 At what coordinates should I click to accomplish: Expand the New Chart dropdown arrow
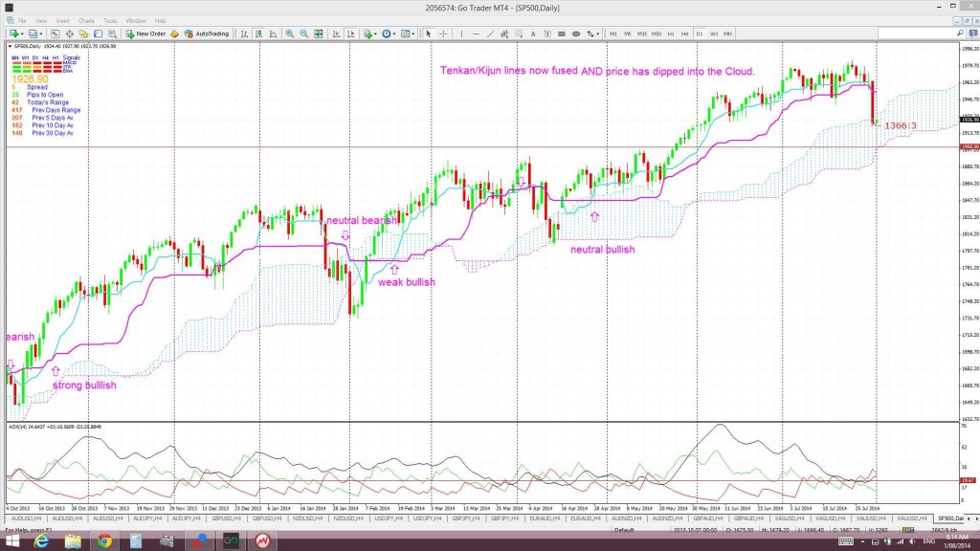tap(22, 33)
